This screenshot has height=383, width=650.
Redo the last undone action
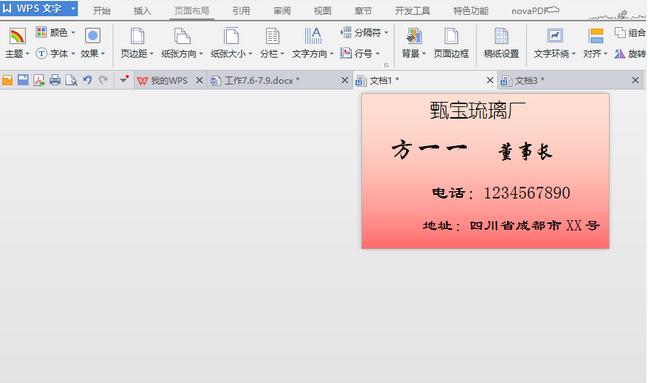coord(103,80)
